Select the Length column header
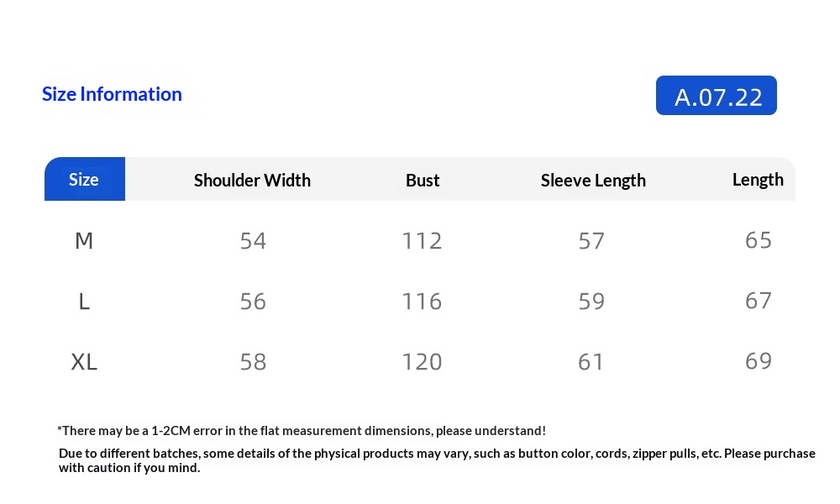The image size is (840, 504). tap(758, 179)
